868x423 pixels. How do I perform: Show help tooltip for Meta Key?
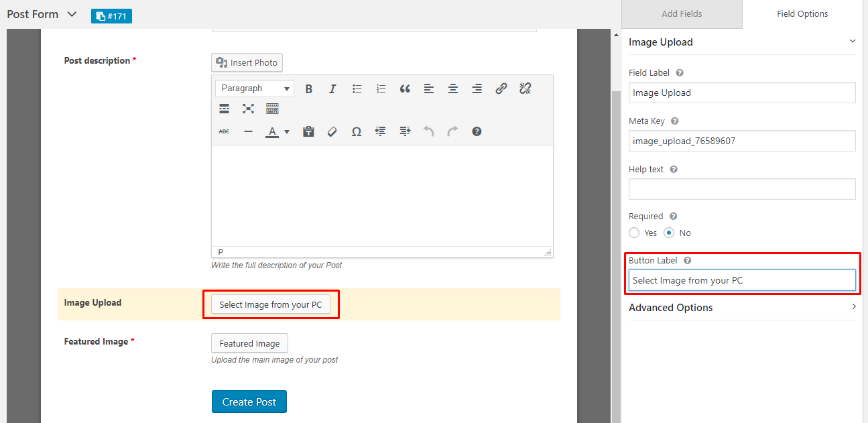pos(674,121)
